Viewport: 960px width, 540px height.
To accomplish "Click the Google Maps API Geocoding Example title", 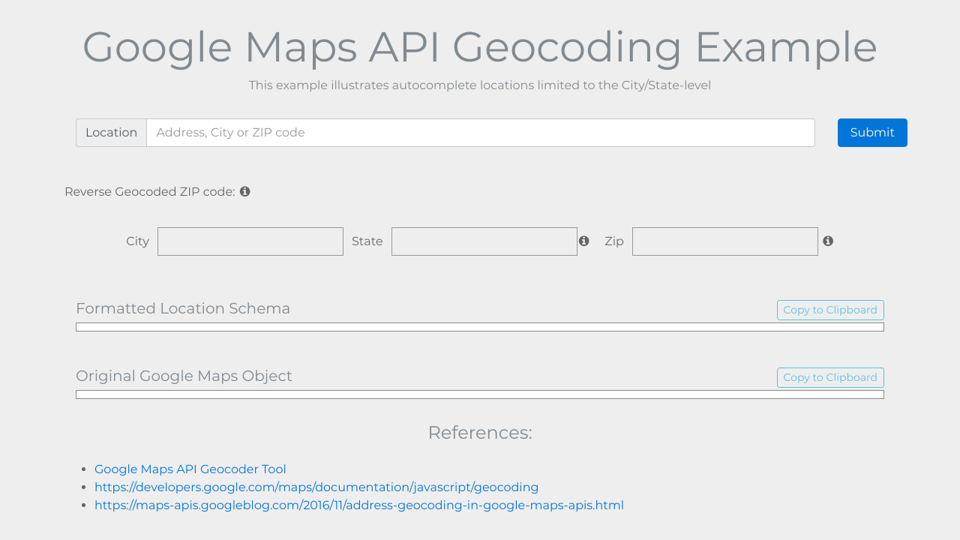I will coord(480,47).
